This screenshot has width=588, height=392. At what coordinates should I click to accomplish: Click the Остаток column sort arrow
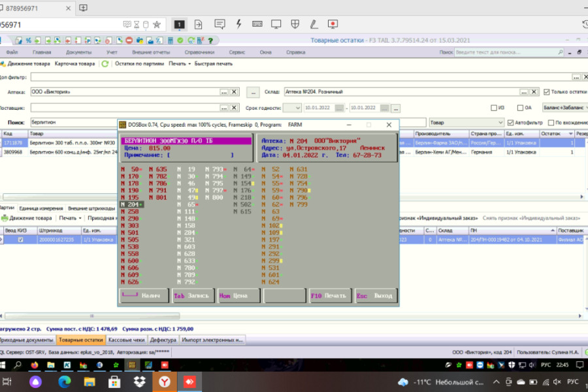tap(570, 134)
